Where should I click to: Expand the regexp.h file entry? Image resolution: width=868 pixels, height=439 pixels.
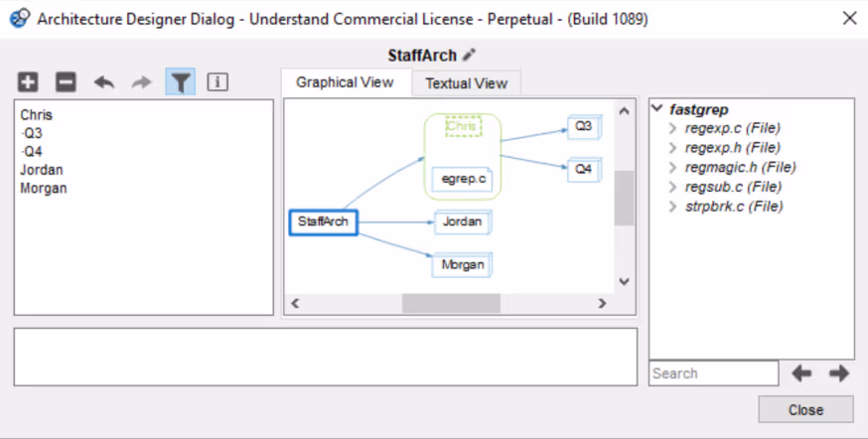(x=672, y=148)
